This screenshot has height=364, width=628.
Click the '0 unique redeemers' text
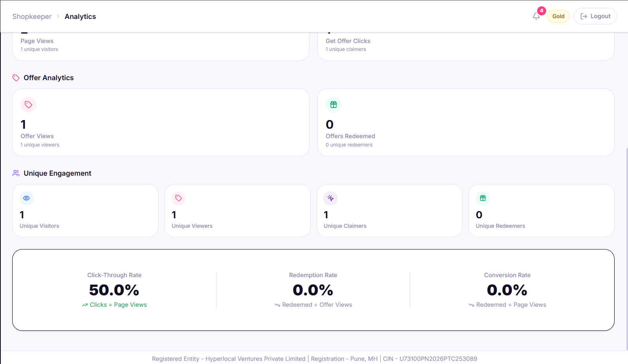(349, 145)
